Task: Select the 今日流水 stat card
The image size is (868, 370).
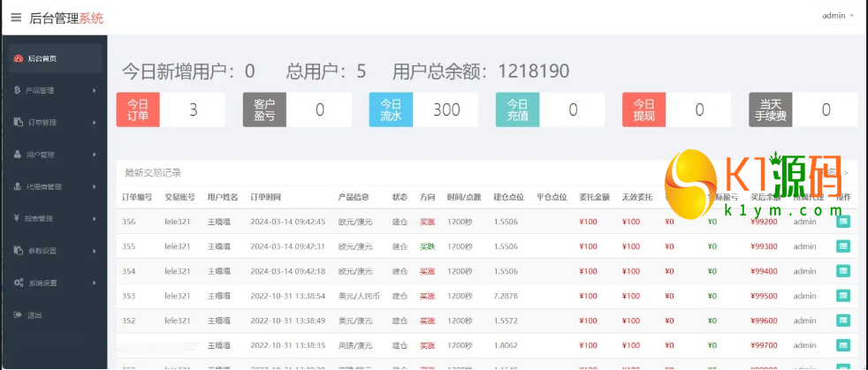Action: coord(423,109)
